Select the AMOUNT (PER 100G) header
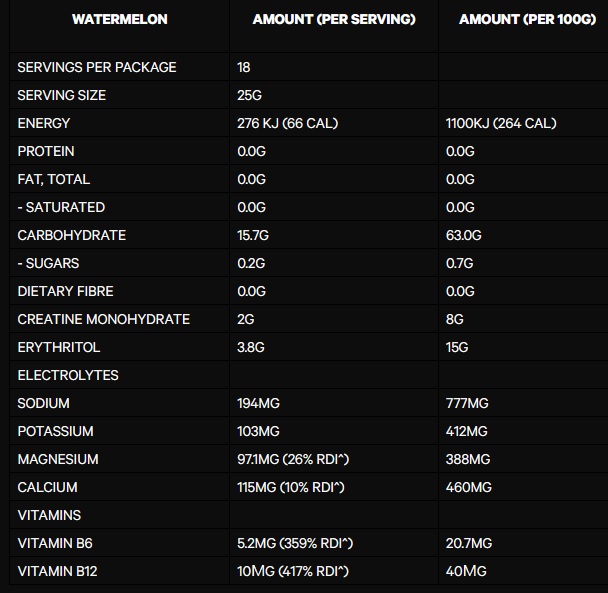608x593 pixels. [527, 19]
